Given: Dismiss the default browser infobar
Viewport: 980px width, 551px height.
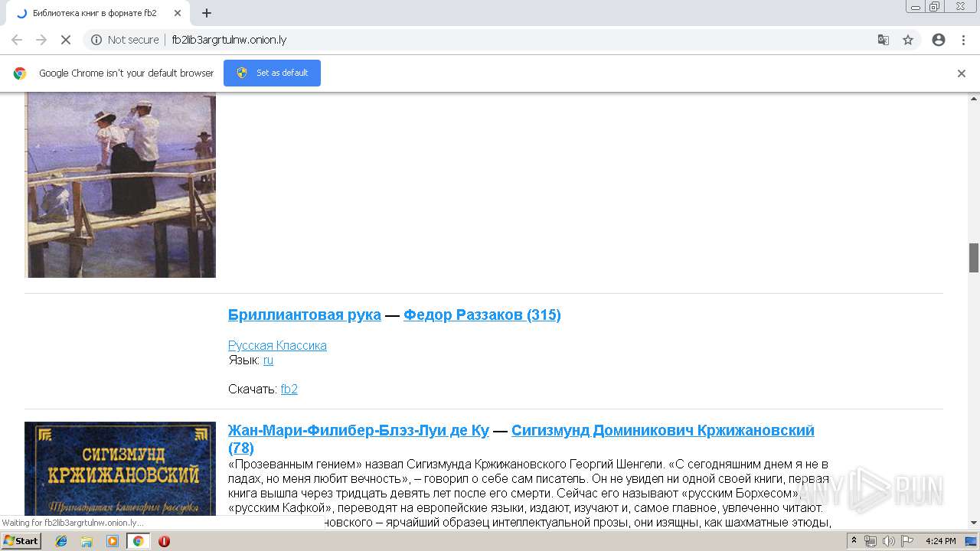Looking at the screenshot, I should tap(962, 73).
